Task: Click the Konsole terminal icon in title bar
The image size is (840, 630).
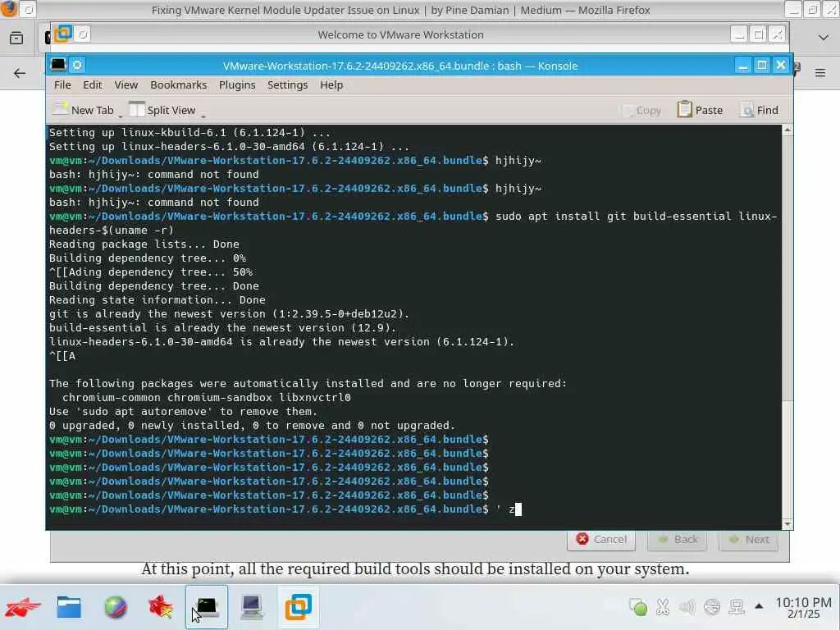Action: (58, 66)
